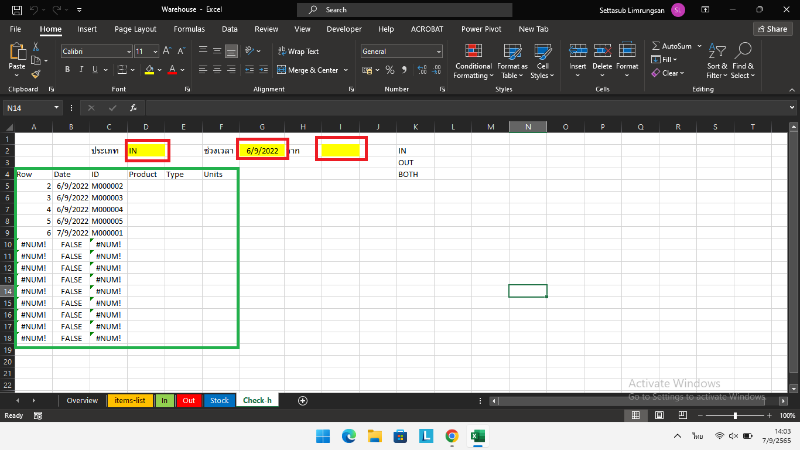
Task: Select the yellow cell containing 6/9/2022
Action: (x=259, y=150)
